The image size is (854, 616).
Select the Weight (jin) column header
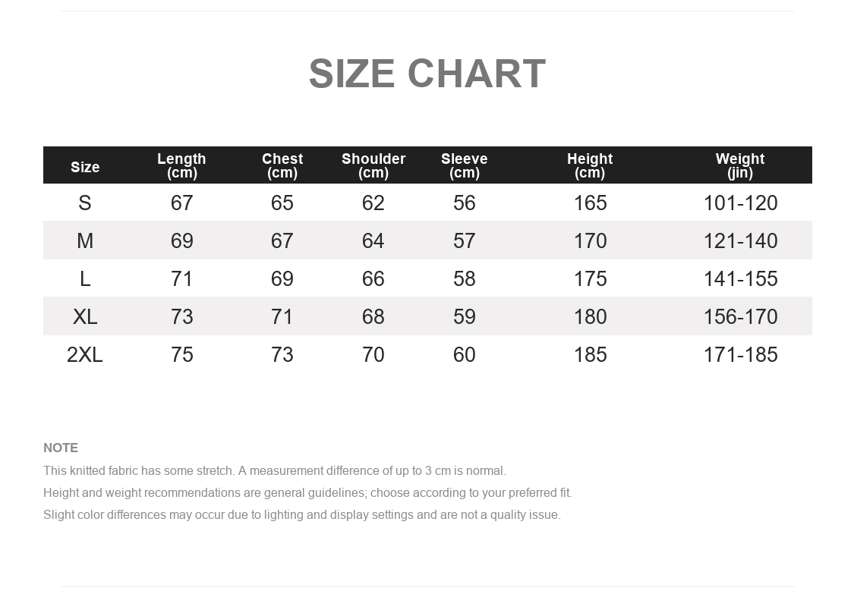click(x=740, y=165)
